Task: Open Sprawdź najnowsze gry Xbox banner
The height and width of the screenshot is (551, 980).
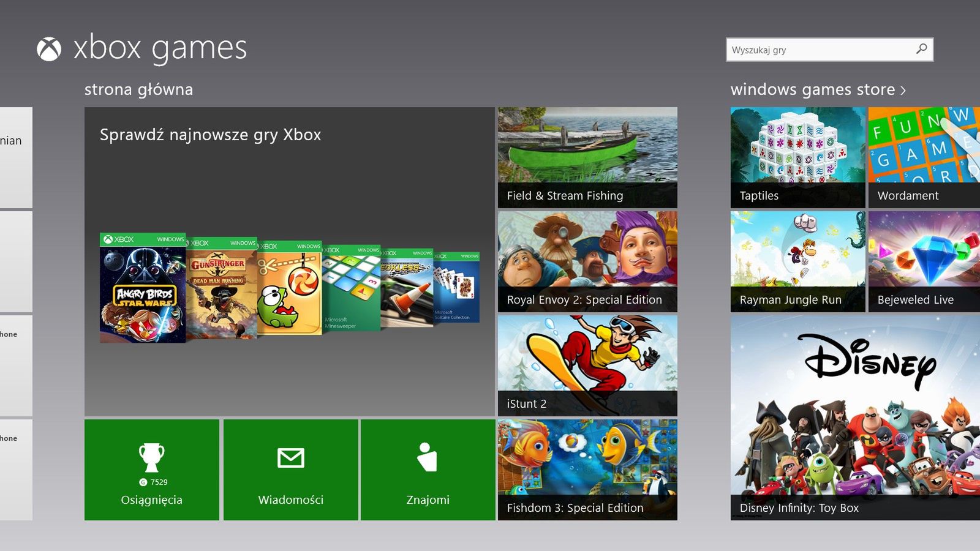Action: coord(289,261)
